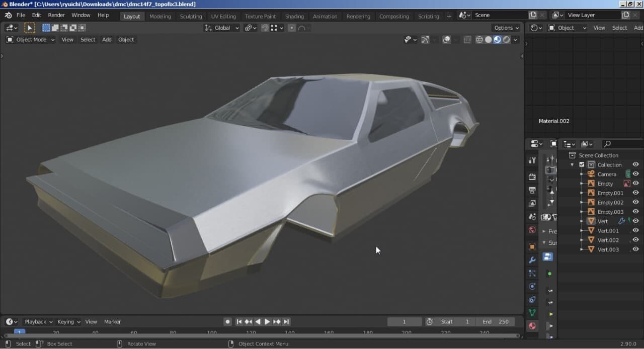
Task: Open the Render menu
Action: point(56,16)
